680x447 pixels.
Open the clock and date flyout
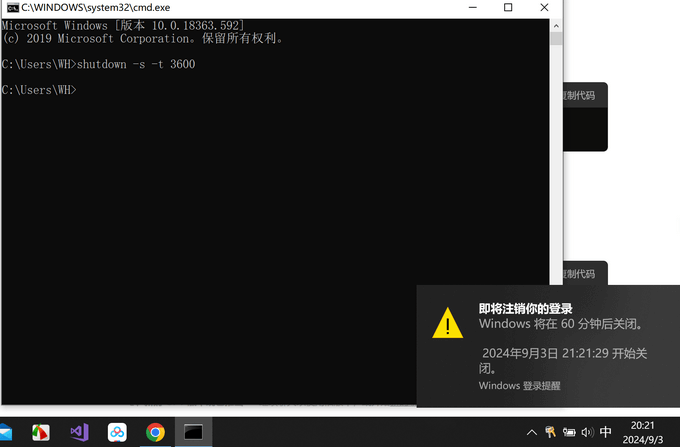pos(643,432)
